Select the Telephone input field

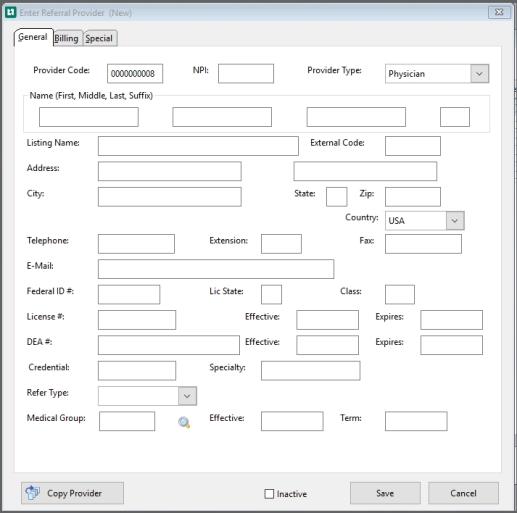pos(136,244)
